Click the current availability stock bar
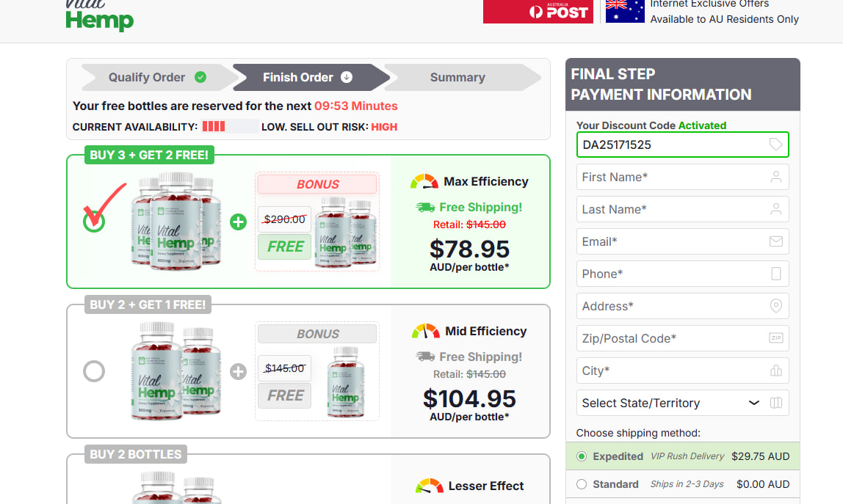 [x=230, y=127]
